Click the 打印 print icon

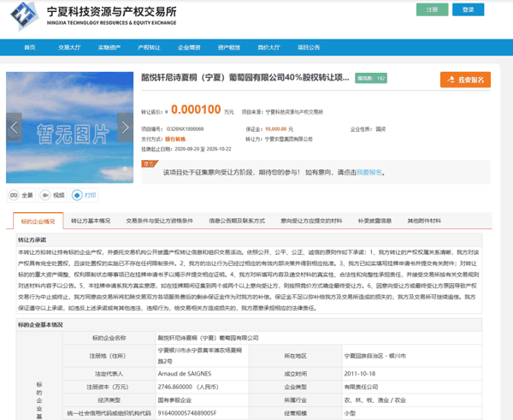click(77, 195)
